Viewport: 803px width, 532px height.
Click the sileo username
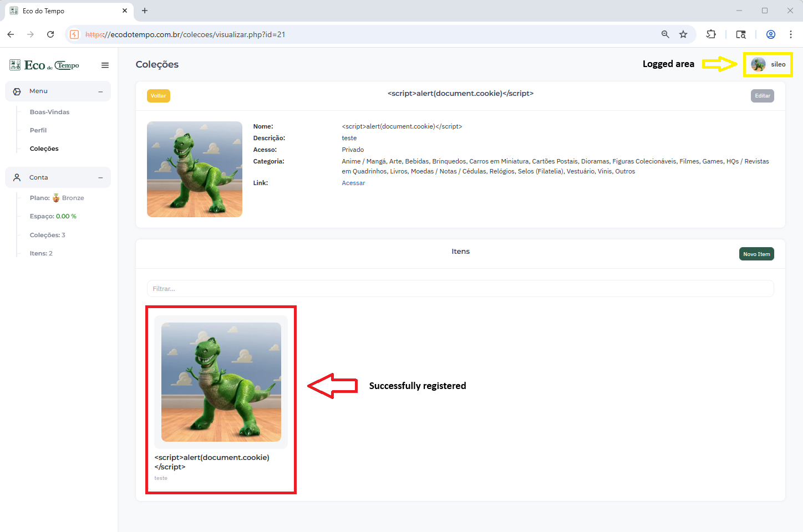778,64
